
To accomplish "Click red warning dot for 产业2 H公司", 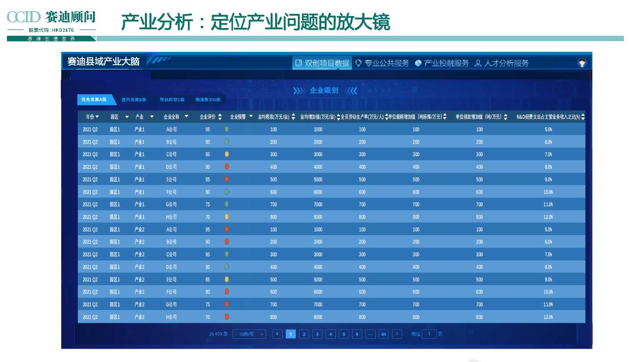I will coord(227,317).
